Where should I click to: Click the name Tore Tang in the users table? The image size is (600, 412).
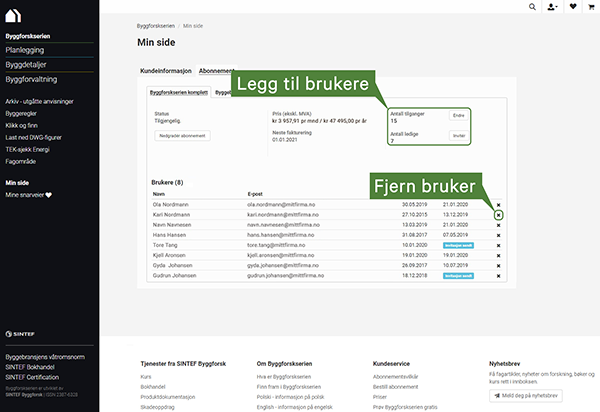tap(165, 245)
